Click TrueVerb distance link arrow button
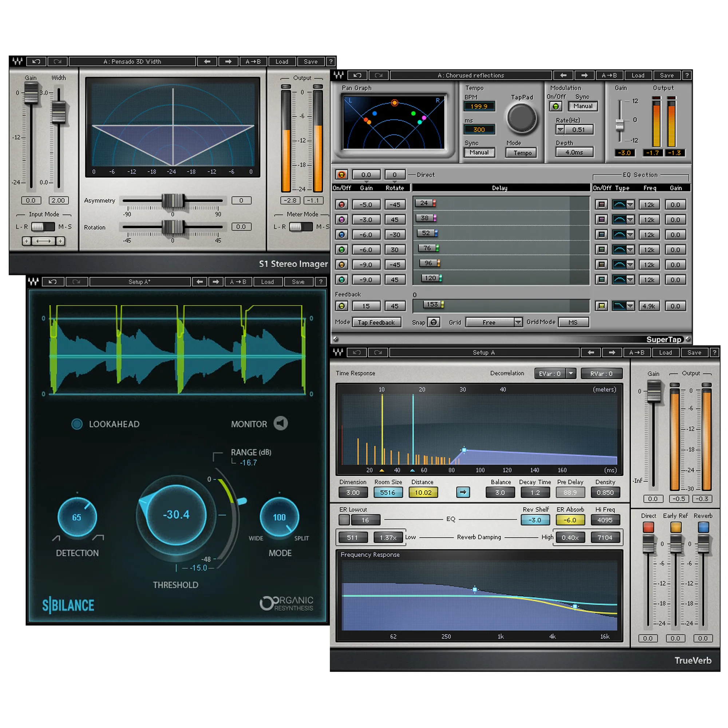The width and height of the screenshot is (728, 728). (463, 492)
